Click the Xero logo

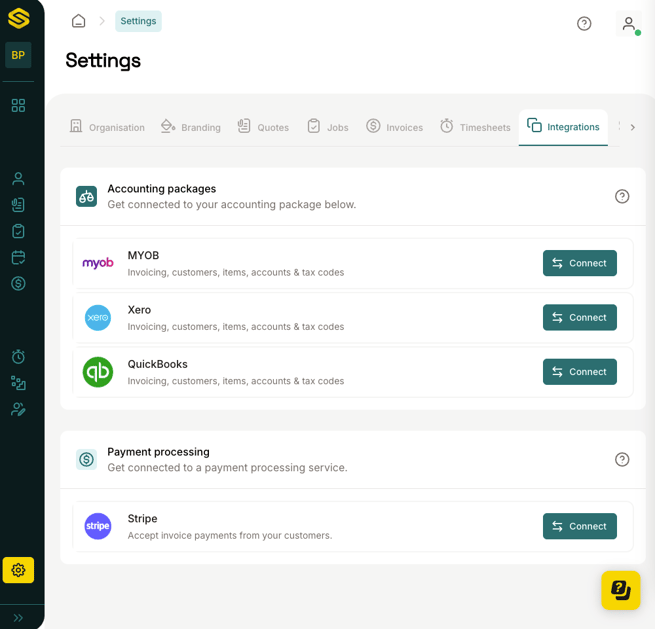98,317
